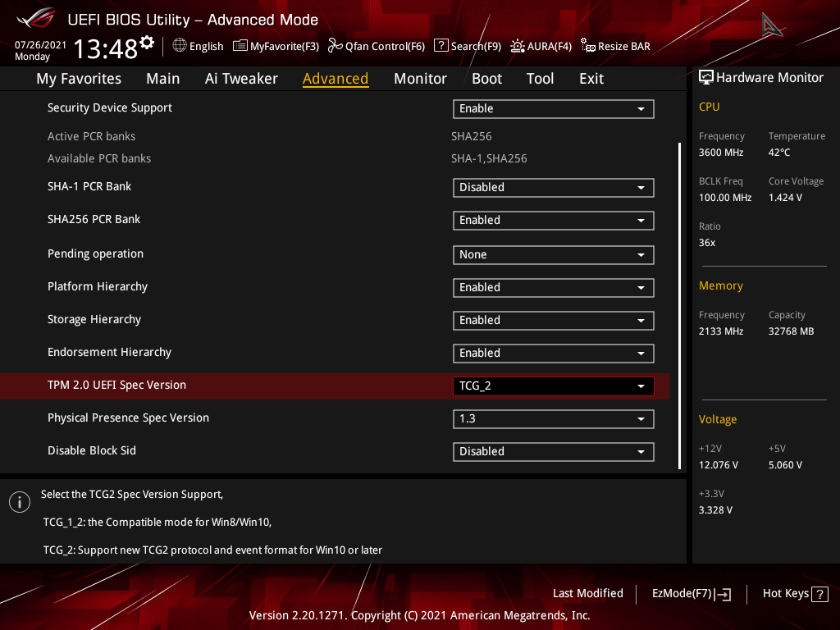Open Pending operation dropdown
Image resolution: width=840 pixels, height=630 pixels.
(x=554, y=255)
